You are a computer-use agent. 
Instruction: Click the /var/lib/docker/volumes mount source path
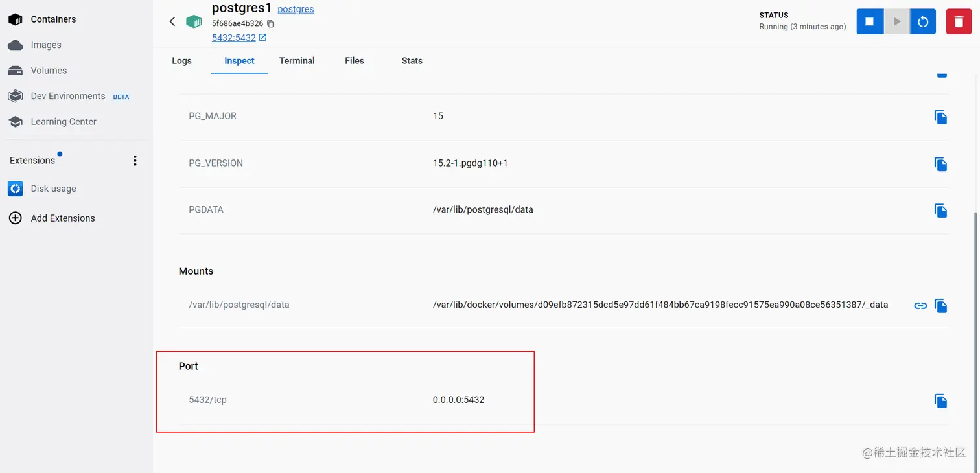660,305
